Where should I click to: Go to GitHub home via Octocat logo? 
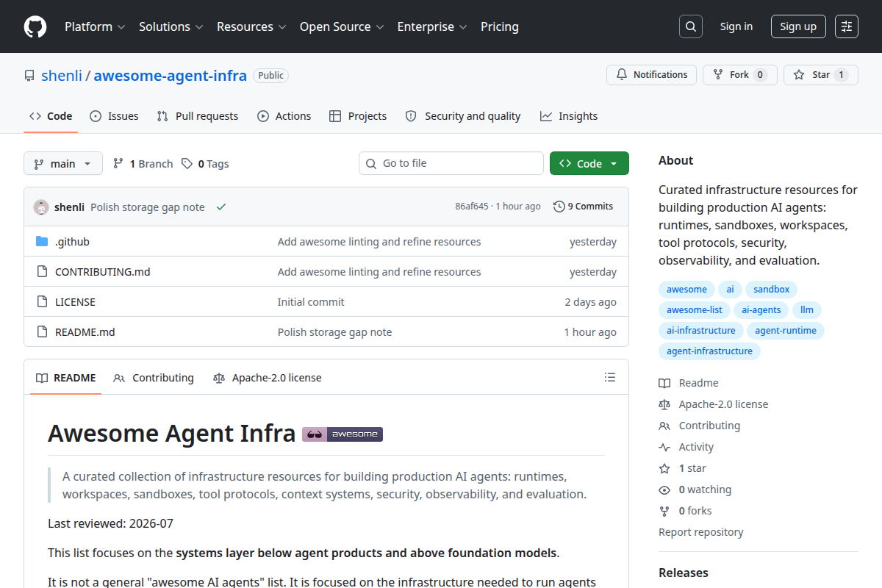[35, 26]
